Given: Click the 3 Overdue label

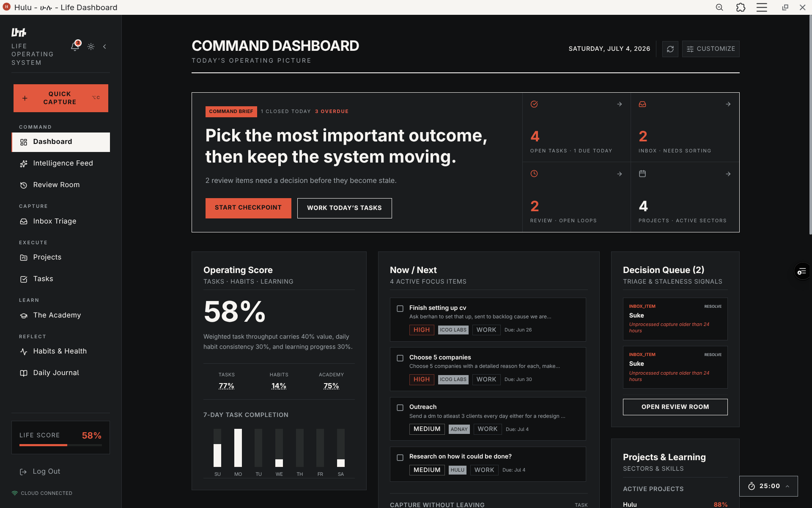Looking at the screenshot, I should (x=332, y=111).
